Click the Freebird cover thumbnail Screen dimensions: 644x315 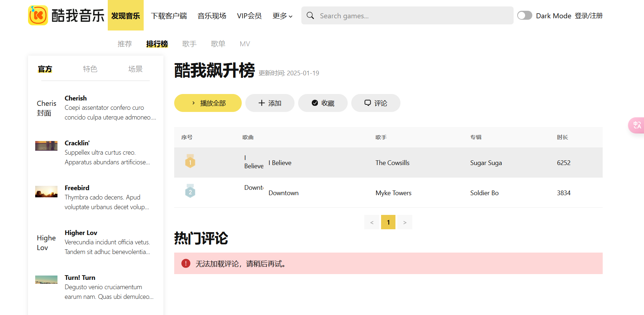[46, 192]
